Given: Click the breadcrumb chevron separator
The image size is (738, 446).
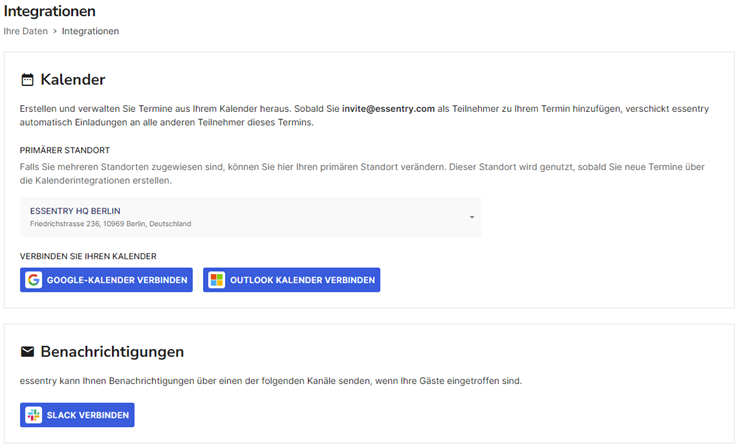Looking at the screenshot, I should 55,31.
